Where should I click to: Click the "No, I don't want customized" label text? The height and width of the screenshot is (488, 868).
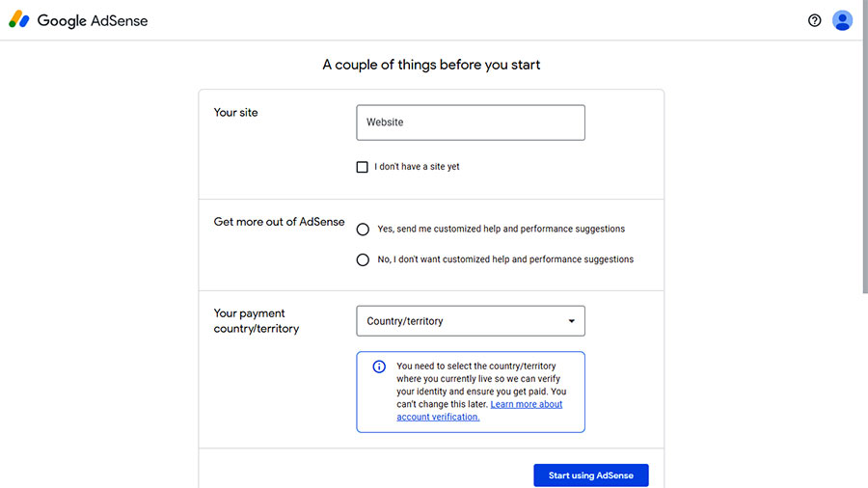tap(505, 259)
